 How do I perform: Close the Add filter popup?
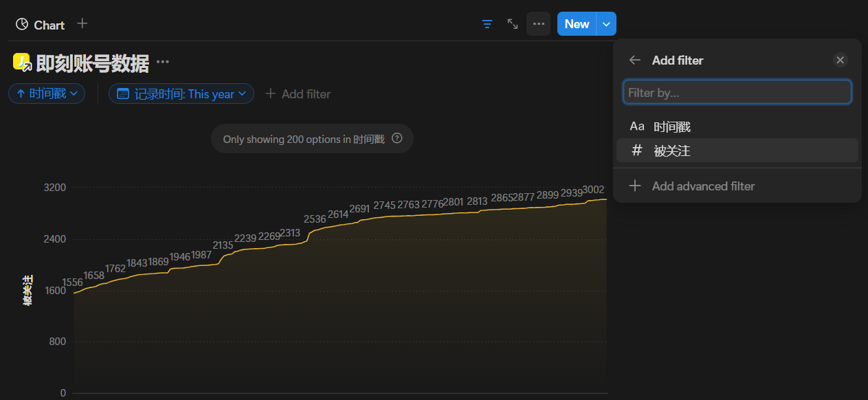click(840, 60)
